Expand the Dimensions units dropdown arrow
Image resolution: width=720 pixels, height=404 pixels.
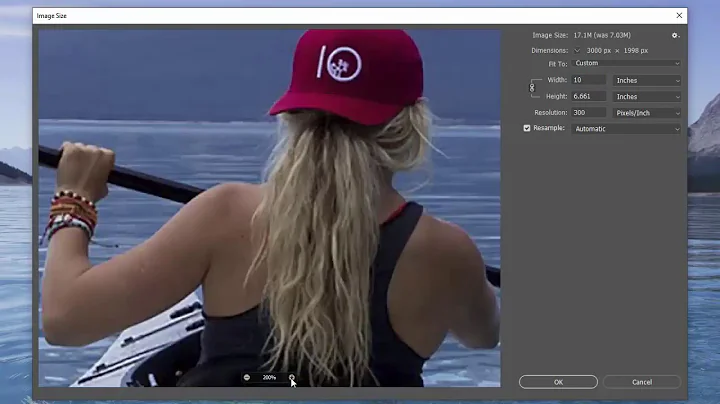[x=577, y=50]
